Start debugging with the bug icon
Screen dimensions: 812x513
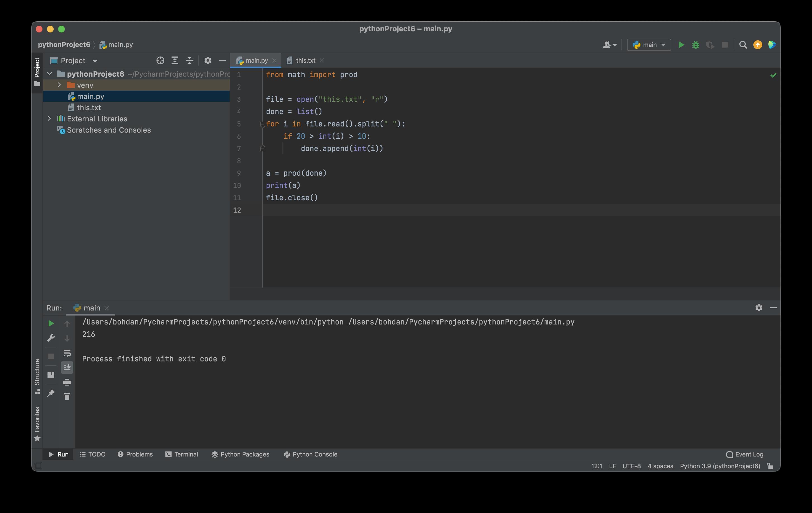pyautogui.click(x=695, y=45)
